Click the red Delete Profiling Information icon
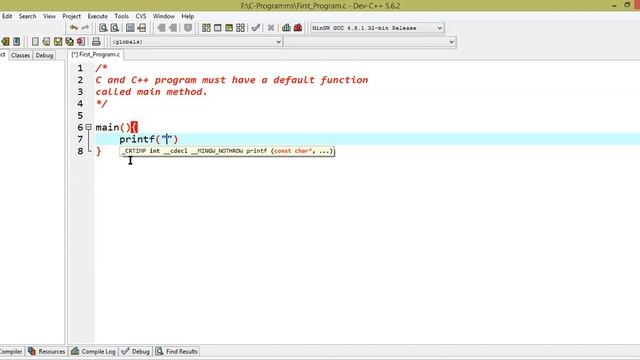 [x=298, y=28]
